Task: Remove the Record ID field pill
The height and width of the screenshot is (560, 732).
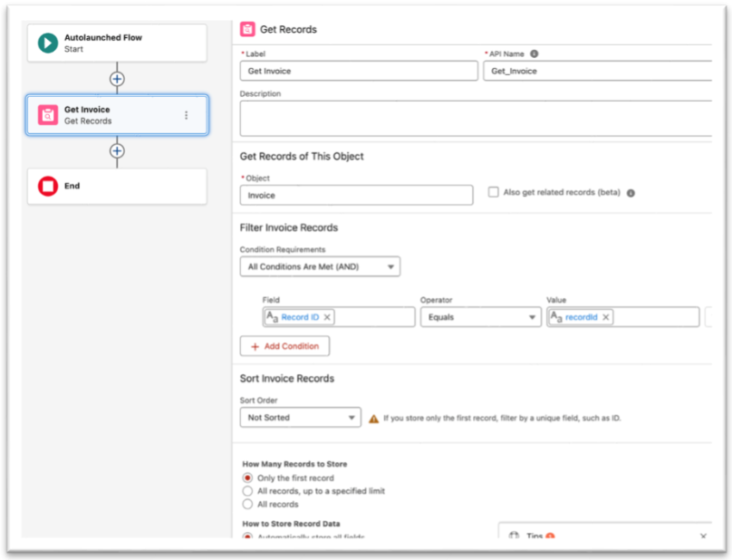Action: tap(328, 317)
